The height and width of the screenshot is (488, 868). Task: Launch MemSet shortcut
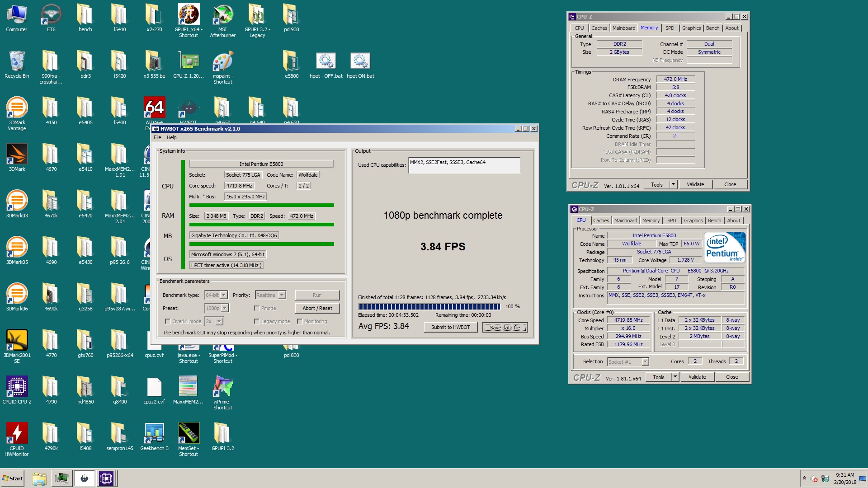(x=189, y=440)
